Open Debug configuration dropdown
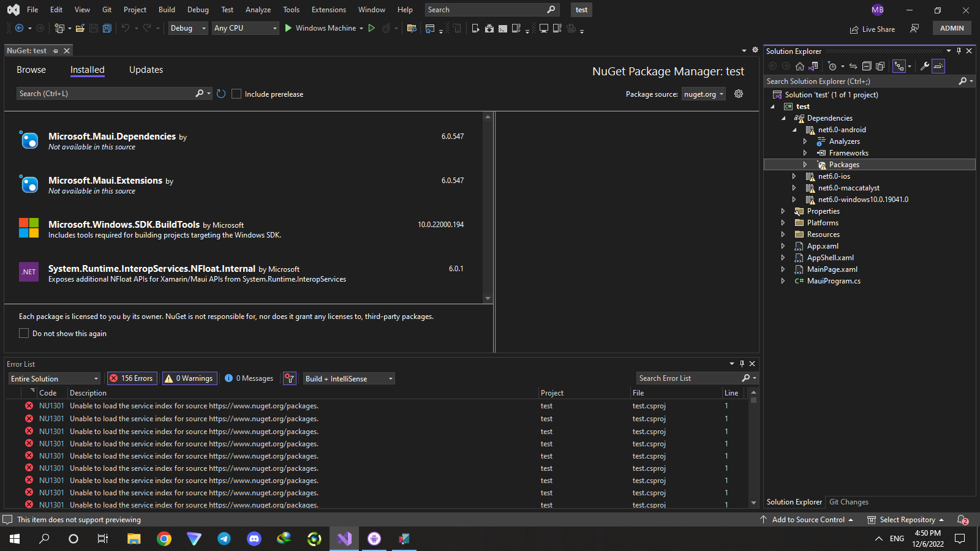 click(188, 28)
